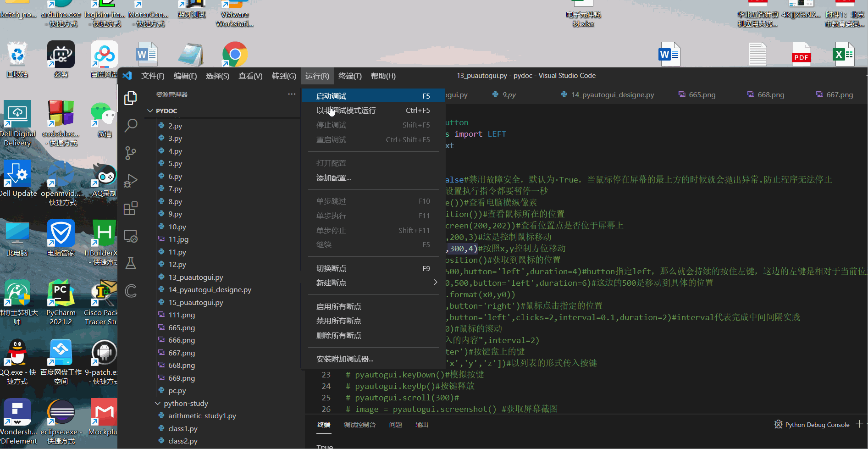This screenshot has width=868, height=449.
Task: Choose 添加配置... menu entry
Action: pyautogui.click(x=373, y=178)
